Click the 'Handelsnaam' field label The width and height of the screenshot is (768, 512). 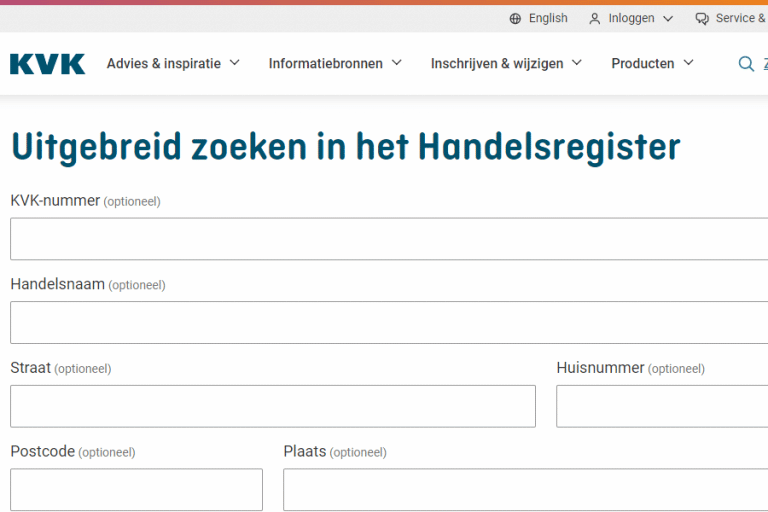(x=57, y=284)
